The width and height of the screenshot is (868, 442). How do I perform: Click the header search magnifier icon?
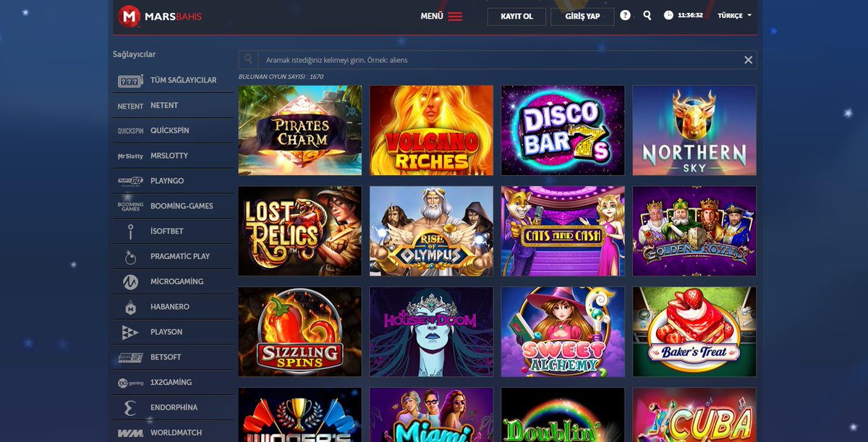[x=647, y=15]
